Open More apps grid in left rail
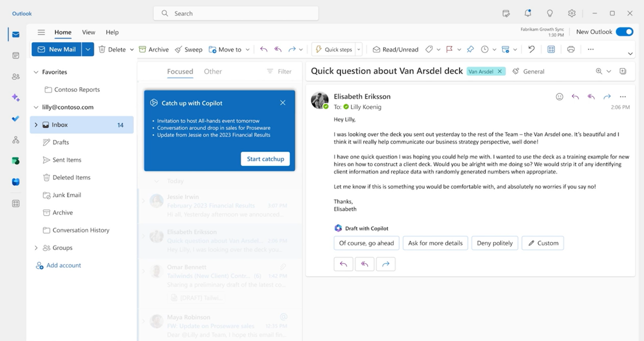Image resolution: width=644 pixels, height=341 pixels. click(x=16, y=204)
